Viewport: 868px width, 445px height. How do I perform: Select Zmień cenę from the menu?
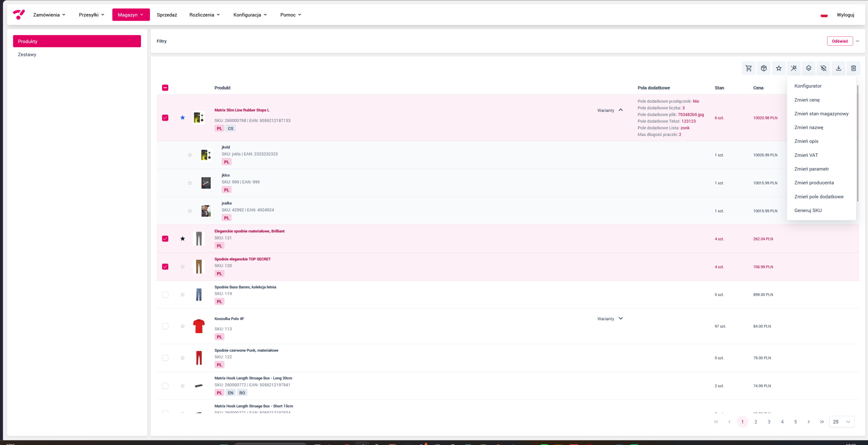click(807, 100)
